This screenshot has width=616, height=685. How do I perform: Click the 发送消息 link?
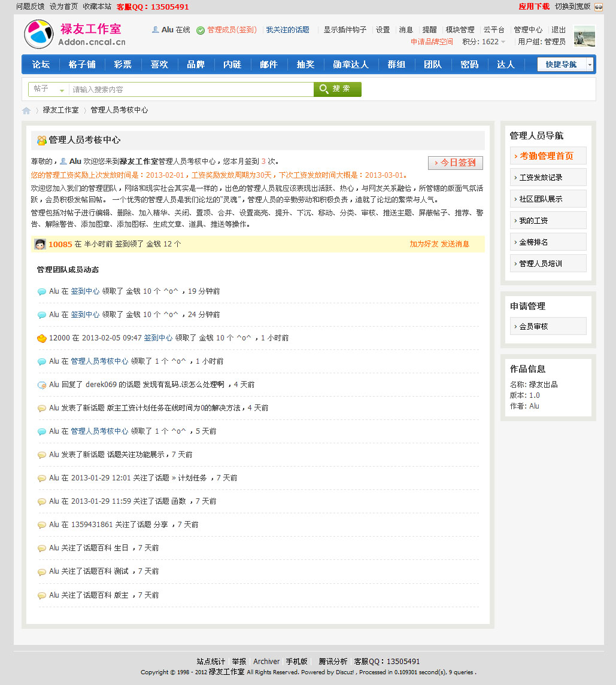(x=455, y=244)
